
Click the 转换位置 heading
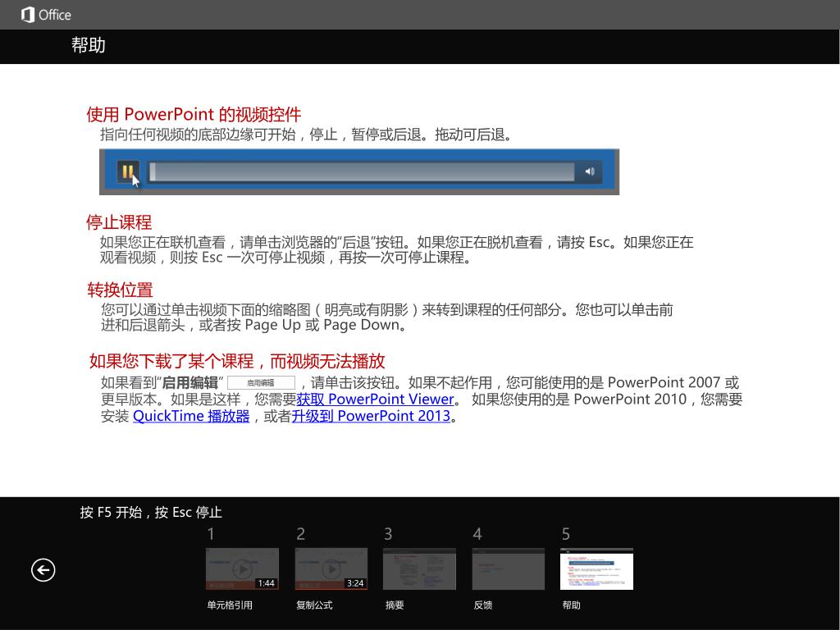coord(120,290)
